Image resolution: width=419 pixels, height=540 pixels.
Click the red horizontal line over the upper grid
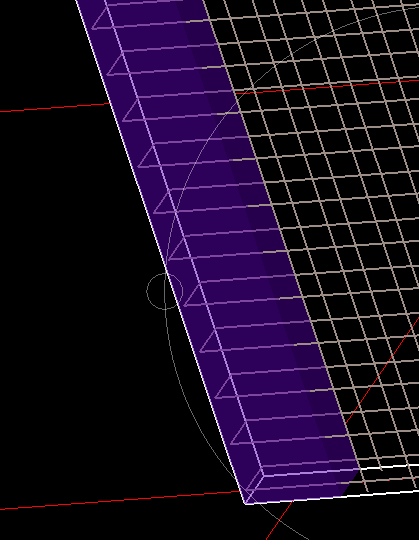pos(327,86)
